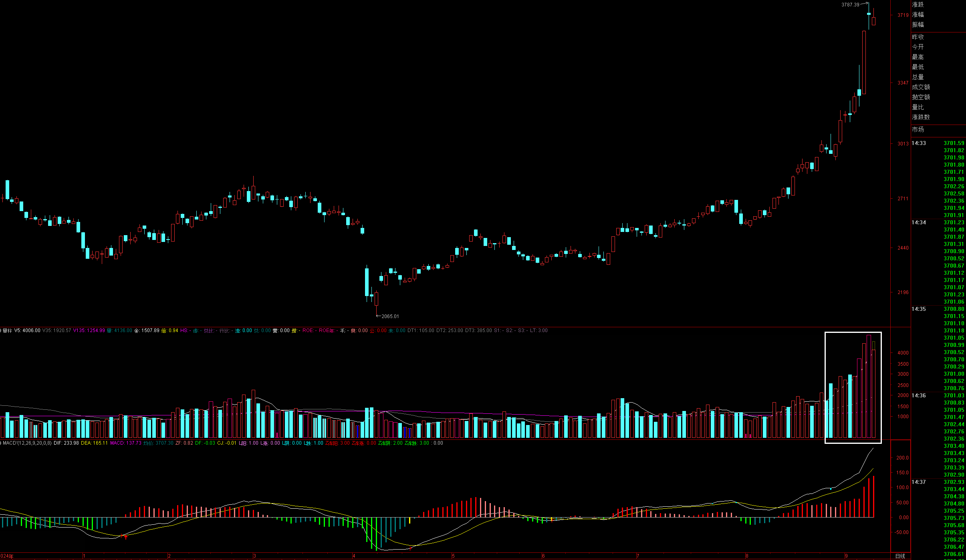Click the latest red candlestick at top
The width and height of the screenshot is (966, 560).
[873, 21]
